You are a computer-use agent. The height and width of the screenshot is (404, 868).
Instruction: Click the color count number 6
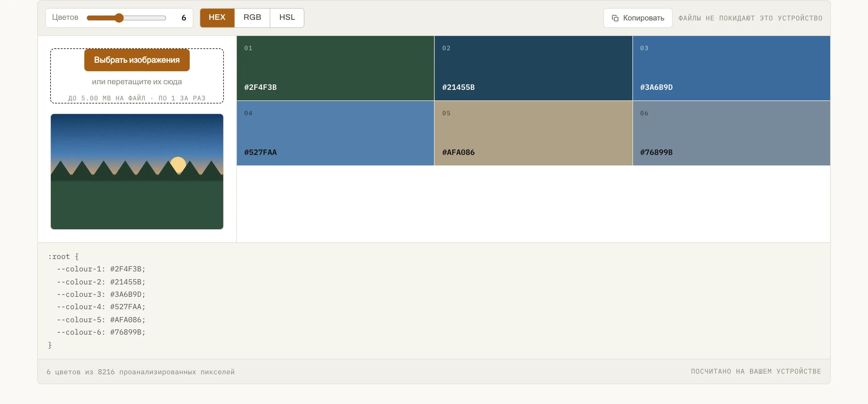184,18
